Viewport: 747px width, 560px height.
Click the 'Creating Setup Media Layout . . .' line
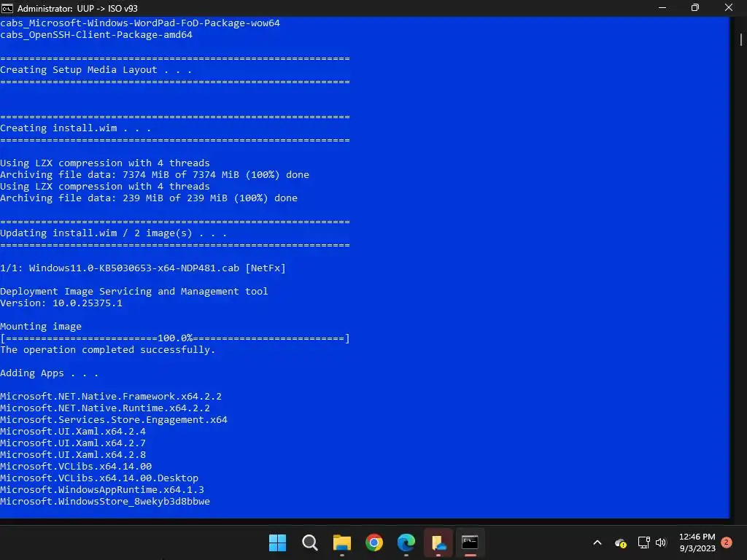96,69
